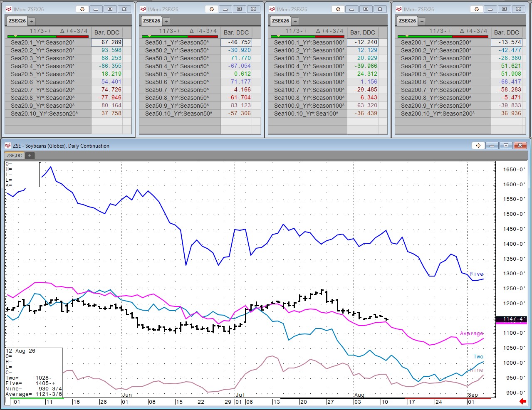Add a new chart tab with plus next to ZSE,DC
The height and width of the screenshot is (410, 532).
click(30, 156)
